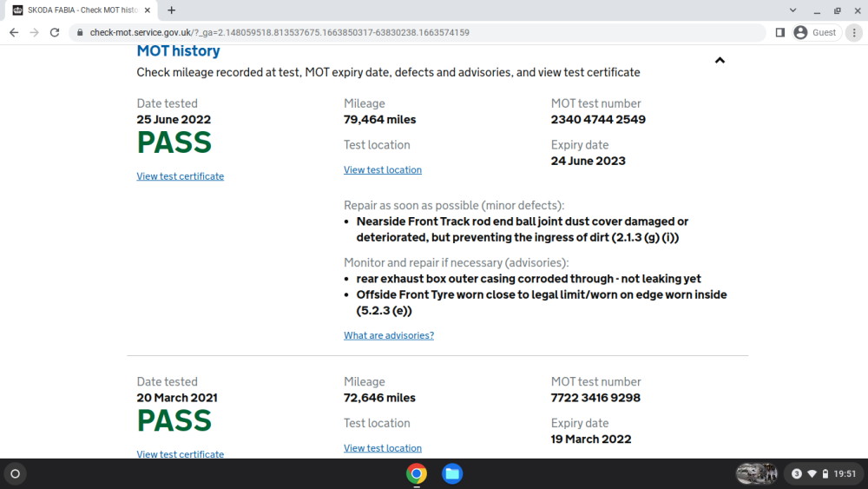Open the 19:51 clock status tray

[x=845, y=474]
